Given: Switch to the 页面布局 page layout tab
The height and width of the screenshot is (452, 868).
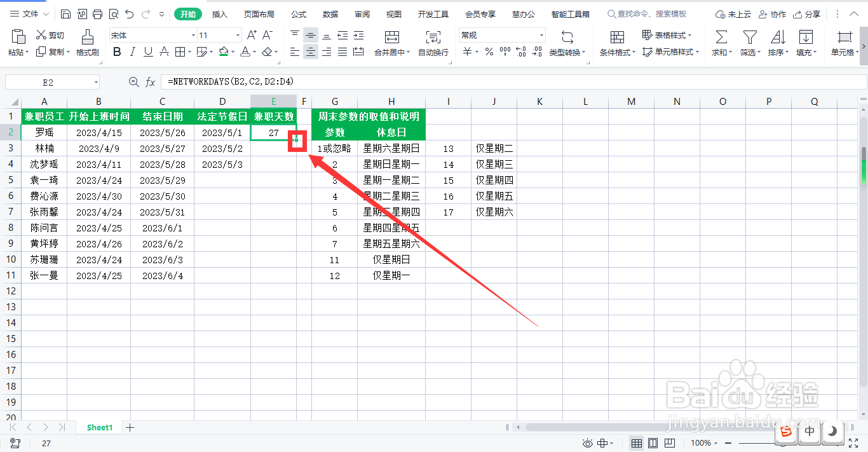Looking at the screenshot, I should (259, 14).
